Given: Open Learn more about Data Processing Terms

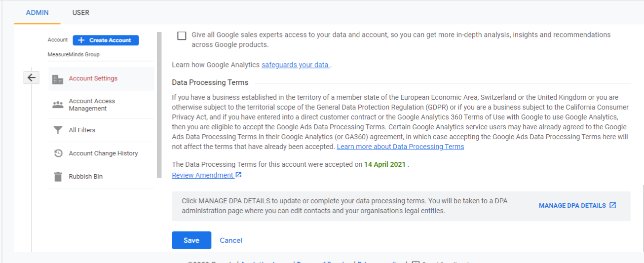Looking at the screenshot, I should point(400,147).
